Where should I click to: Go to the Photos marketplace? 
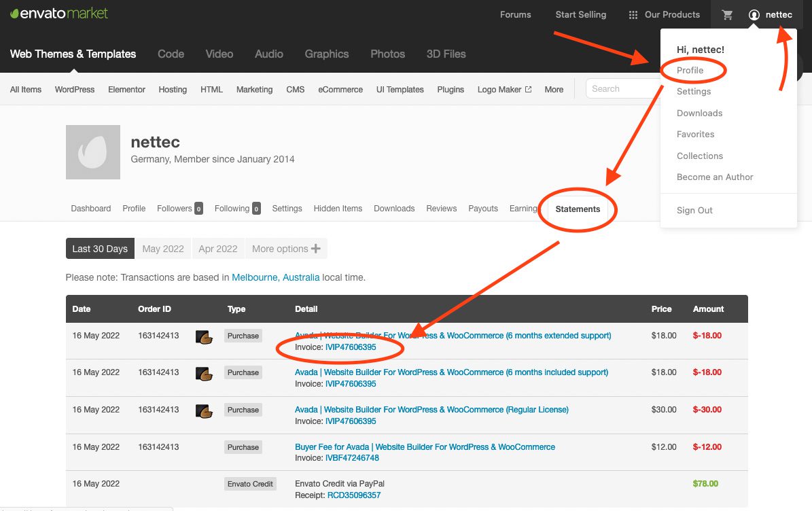point(387,54)
